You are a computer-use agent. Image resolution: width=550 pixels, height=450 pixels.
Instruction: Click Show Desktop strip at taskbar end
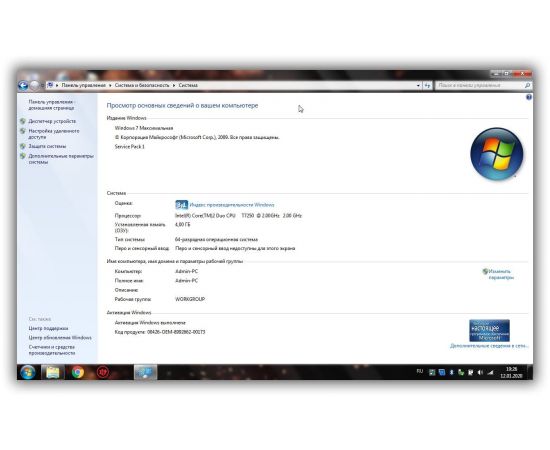(x=530, y=372)
